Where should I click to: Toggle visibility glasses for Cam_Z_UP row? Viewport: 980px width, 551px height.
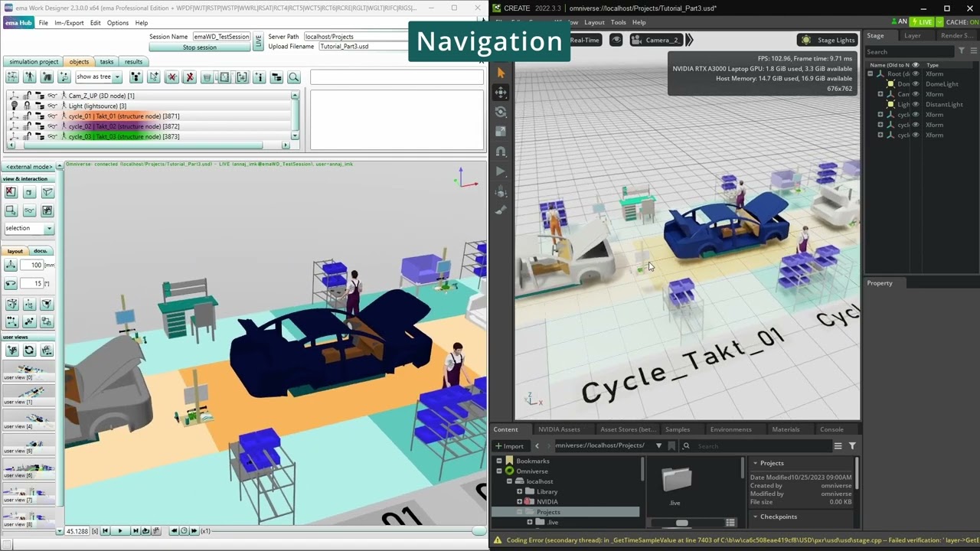51,96
